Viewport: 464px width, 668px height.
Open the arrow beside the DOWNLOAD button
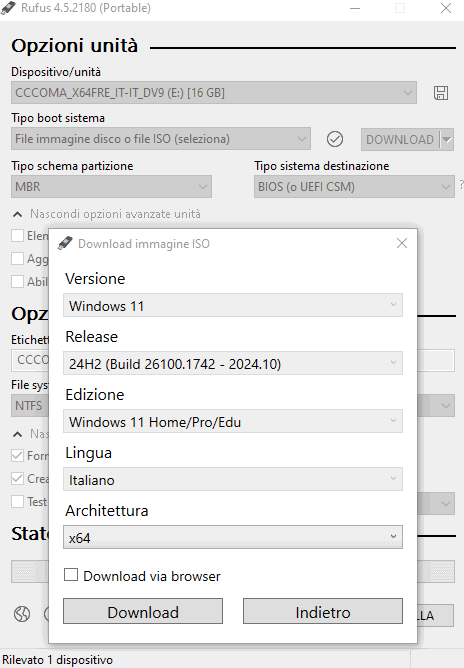[x=447, y=139]
